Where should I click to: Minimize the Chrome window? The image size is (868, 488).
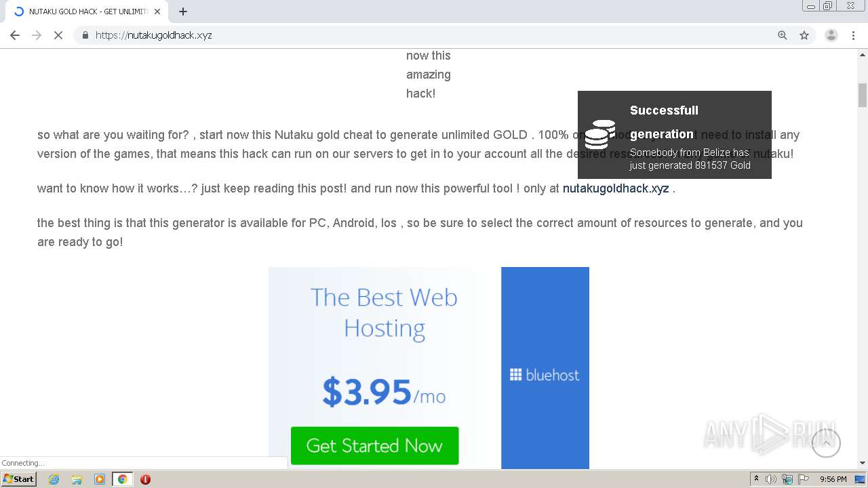click(x=811, y=6)
